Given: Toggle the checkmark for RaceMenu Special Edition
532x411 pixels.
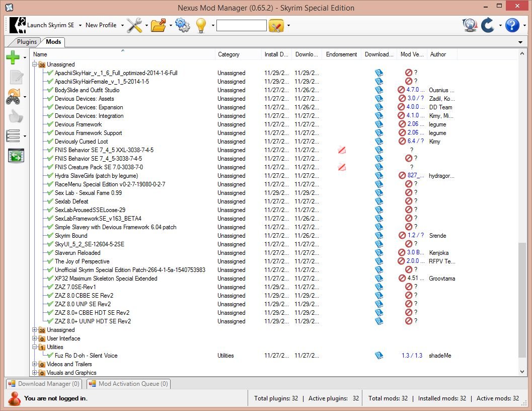Looking at the screenshot, I should tap(50, 184).
